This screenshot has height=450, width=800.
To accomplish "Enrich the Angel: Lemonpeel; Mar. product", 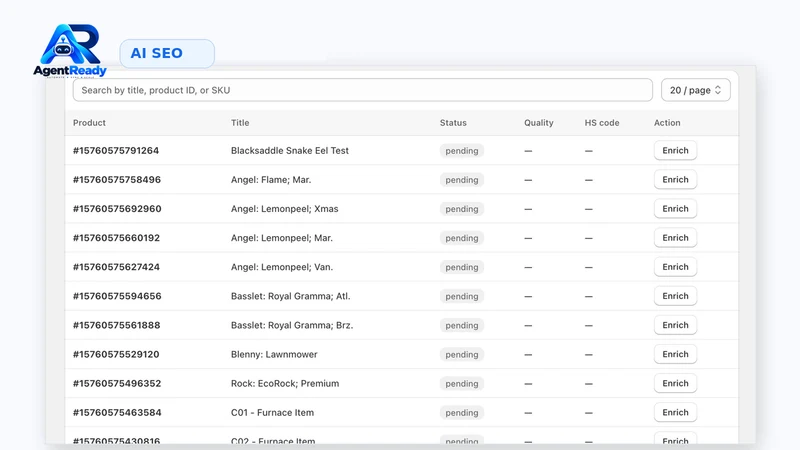I will pos(676,238).
